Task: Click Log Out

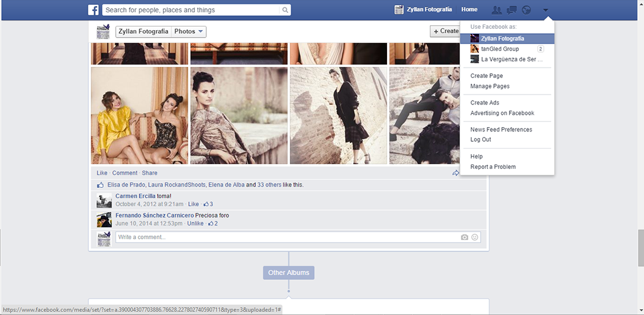Action: pos(480,139)
